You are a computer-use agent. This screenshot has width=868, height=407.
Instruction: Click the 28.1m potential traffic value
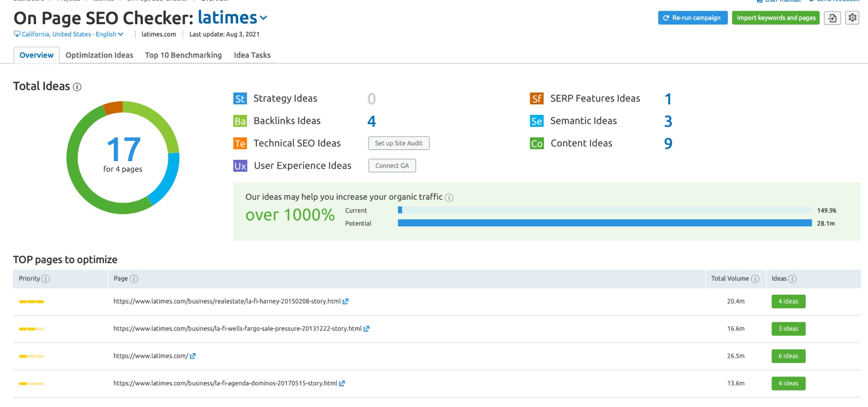coord(826,223)
